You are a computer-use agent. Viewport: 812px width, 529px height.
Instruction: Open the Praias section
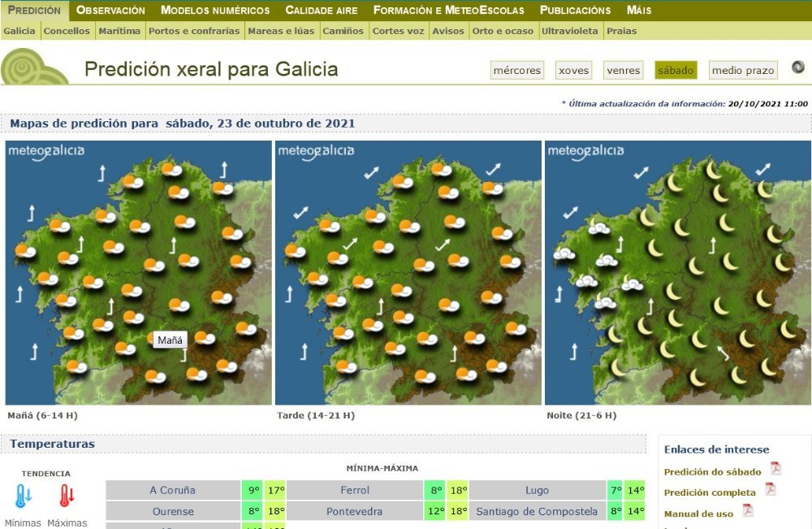(621, 31)
